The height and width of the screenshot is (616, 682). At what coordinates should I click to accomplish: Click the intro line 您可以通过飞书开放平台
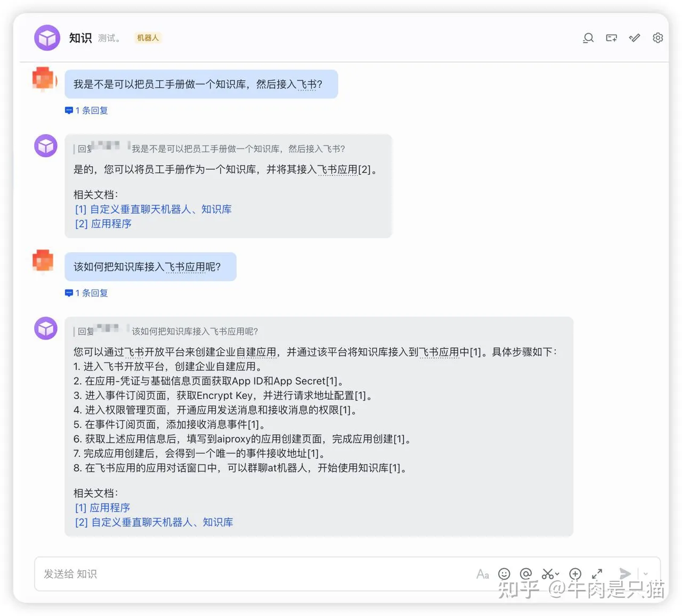point(316,352)
